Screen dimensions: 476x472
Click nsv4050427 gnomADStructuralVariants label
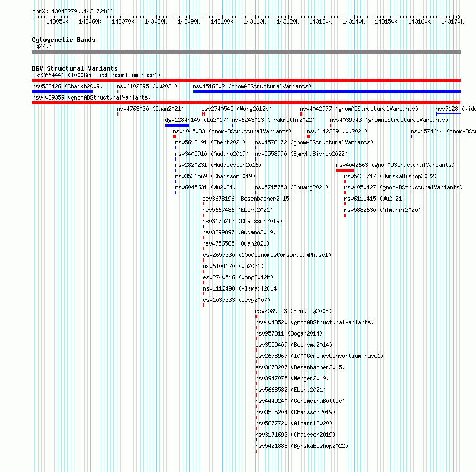click(403, 187)
